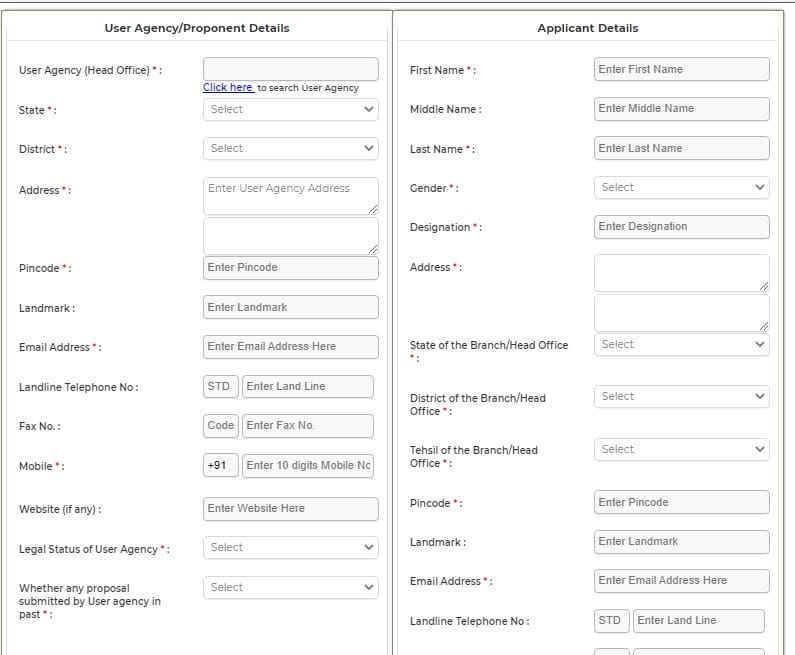
Task: Click the User Agency Landline STD field
Action: tap(219, 386)
